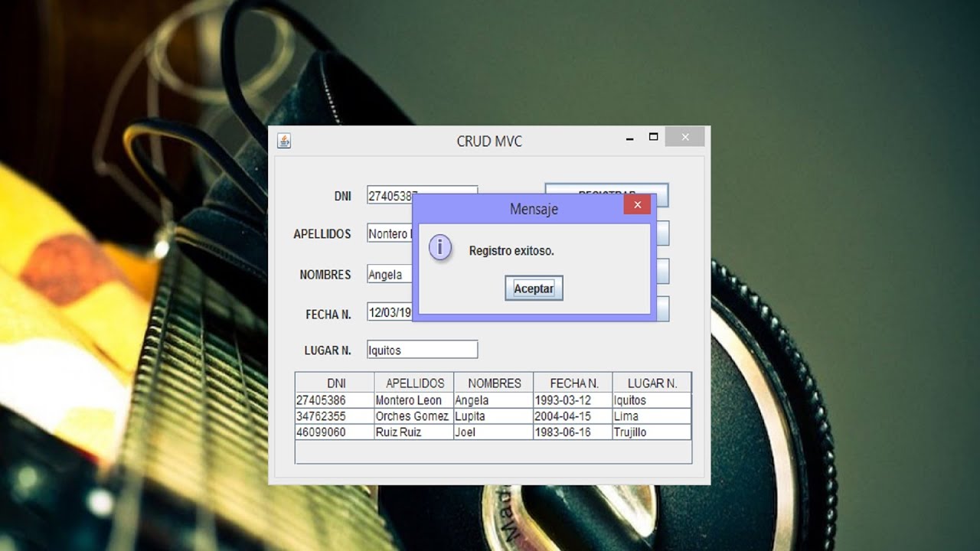980x551 pixels.
Task: Focus the NOMBRES input field containing Angela
Action: [390, 274]
